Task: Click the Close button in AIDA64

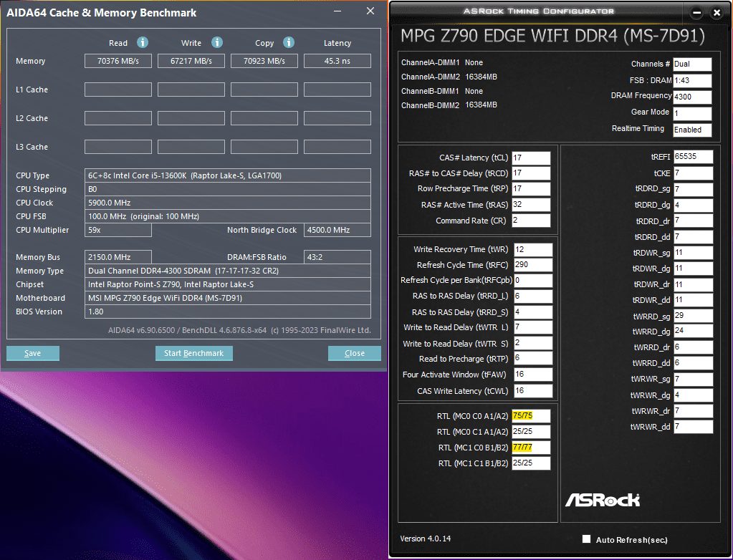Action: 355,353
